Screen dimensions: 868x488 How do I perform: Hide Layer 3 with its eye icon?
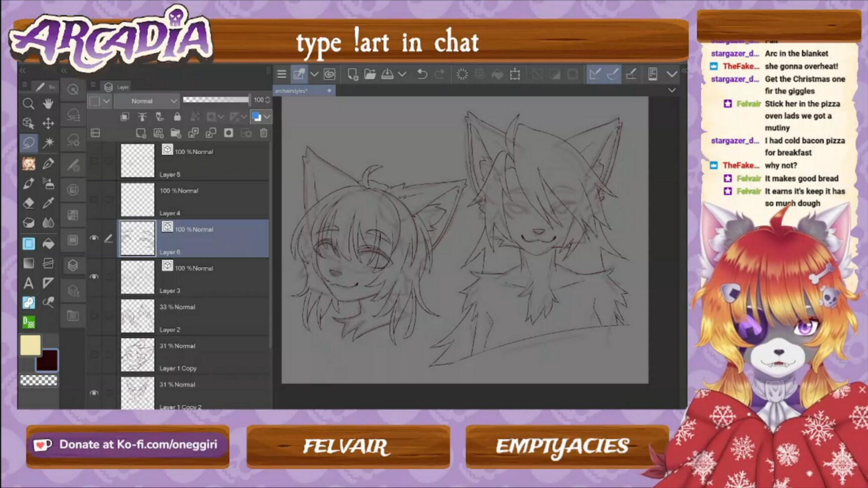pyautogui.click(x=94, y=277)
